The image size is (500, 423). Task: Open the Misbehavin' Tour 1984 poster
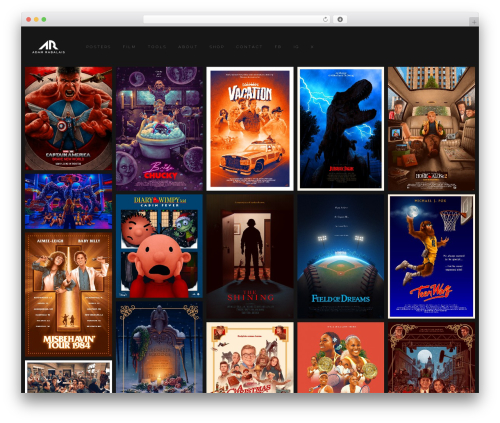(68, 294)
